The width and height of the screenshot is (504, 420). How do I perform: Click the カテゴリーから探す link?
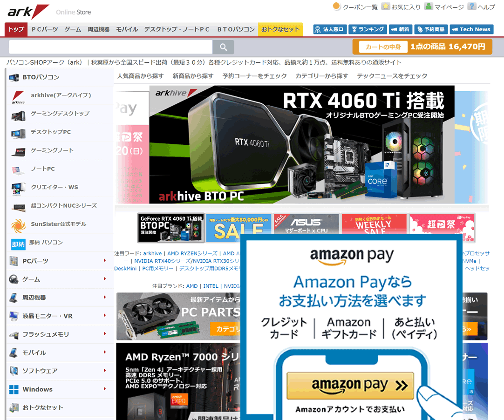click(322, 76)
